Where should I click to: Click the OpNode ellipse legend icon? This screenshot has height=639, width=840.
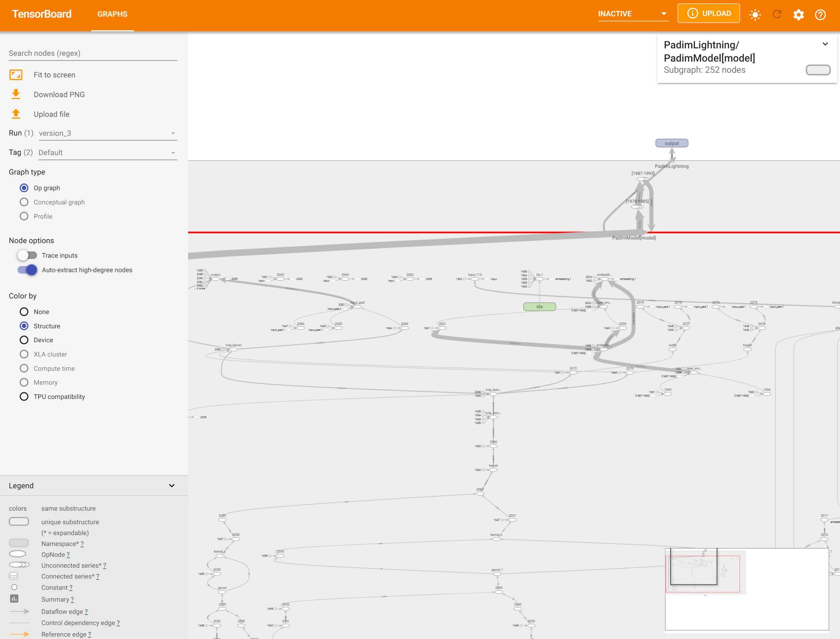point(18,554)
